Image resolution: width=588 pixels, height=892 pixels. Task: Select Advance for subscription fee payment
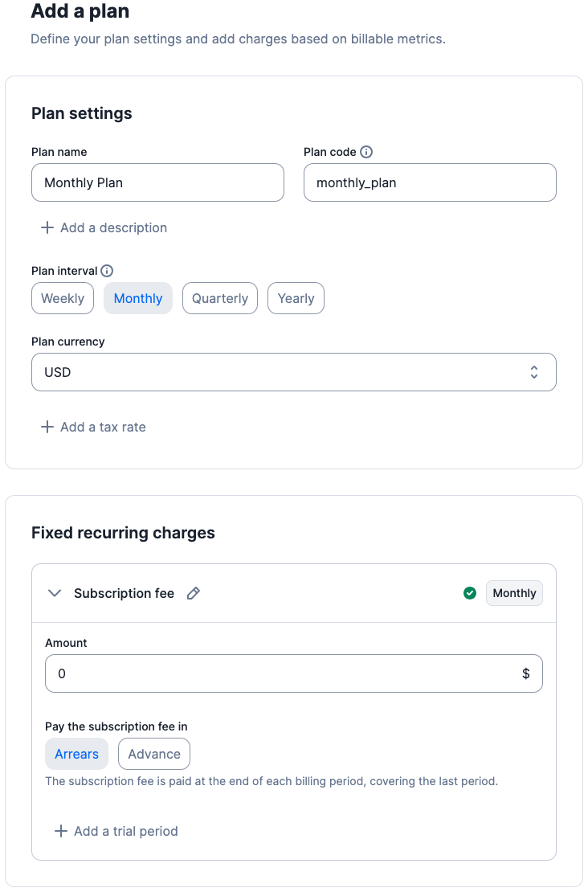[x=154, y=754]
